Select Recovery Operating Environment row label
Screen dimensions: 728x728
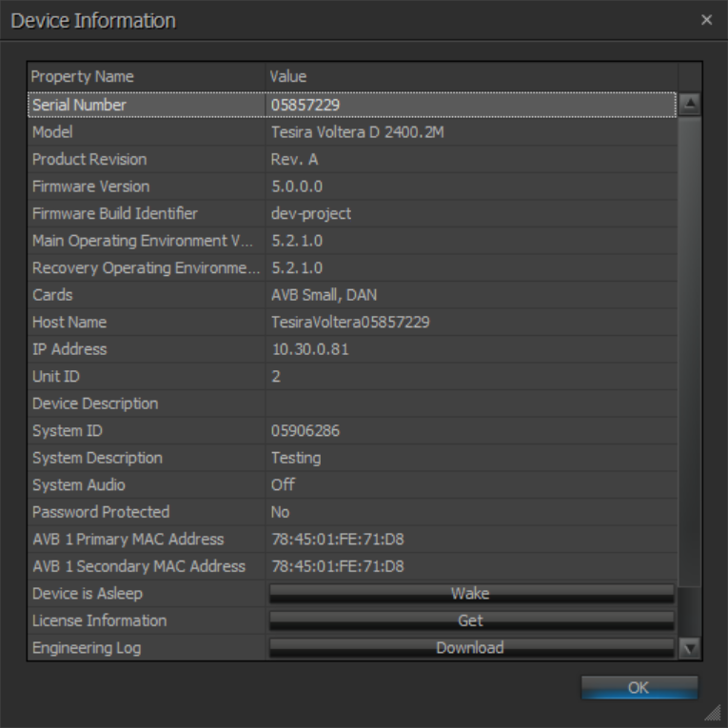[146, 268]
